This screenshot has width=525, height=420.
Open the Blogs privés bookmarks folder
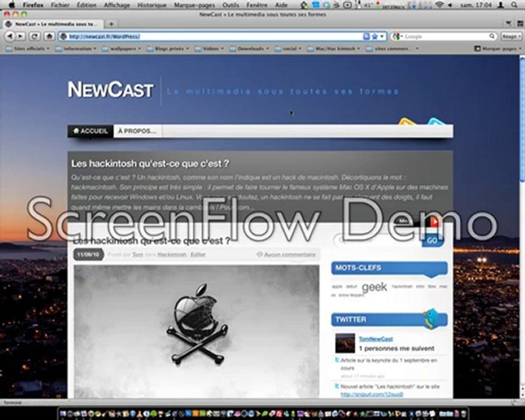click(169, 48)
